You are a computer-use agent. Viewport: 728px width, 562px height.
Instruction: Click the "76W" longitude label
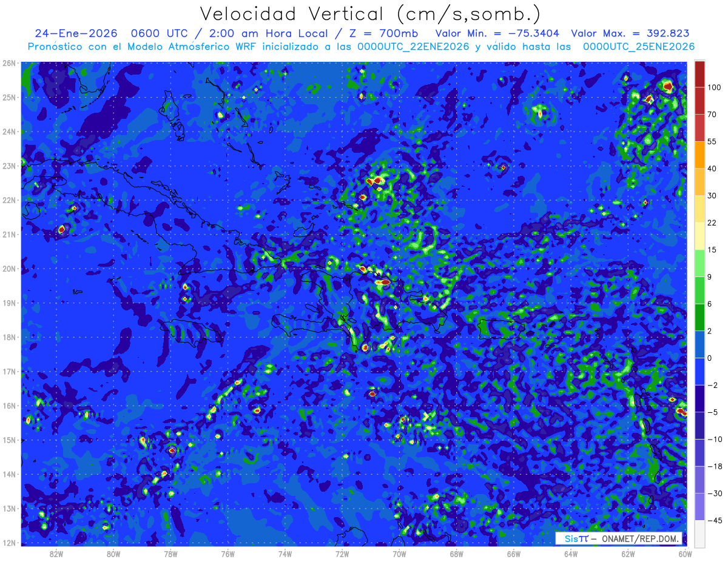(227, 554)
